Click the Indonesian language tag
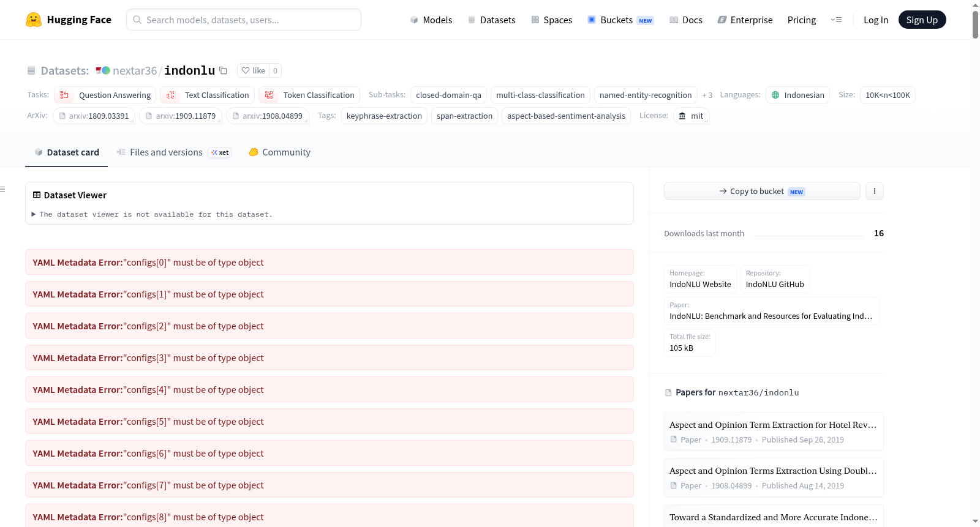This screenshot has width=980, height=527. pyautogui.click(x=797, y=95)
